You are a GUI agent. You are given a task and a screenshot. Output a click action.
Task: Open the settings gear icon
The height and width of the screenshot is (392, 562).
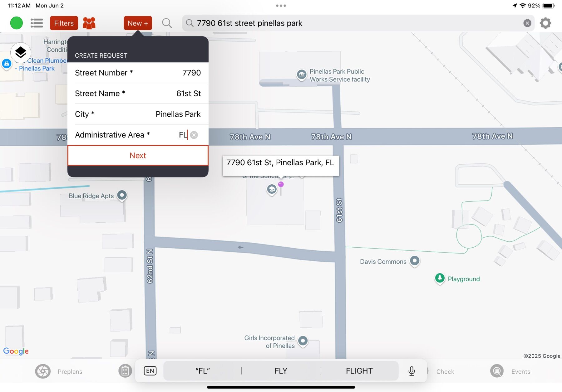pos(545,23)
